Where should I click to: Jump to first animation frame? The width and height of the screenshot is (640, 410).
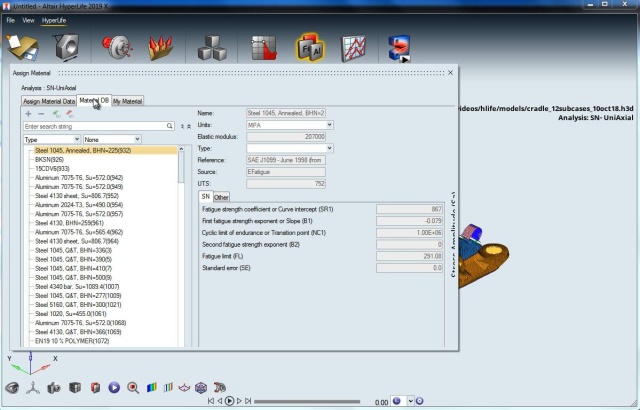click(211, 401)
